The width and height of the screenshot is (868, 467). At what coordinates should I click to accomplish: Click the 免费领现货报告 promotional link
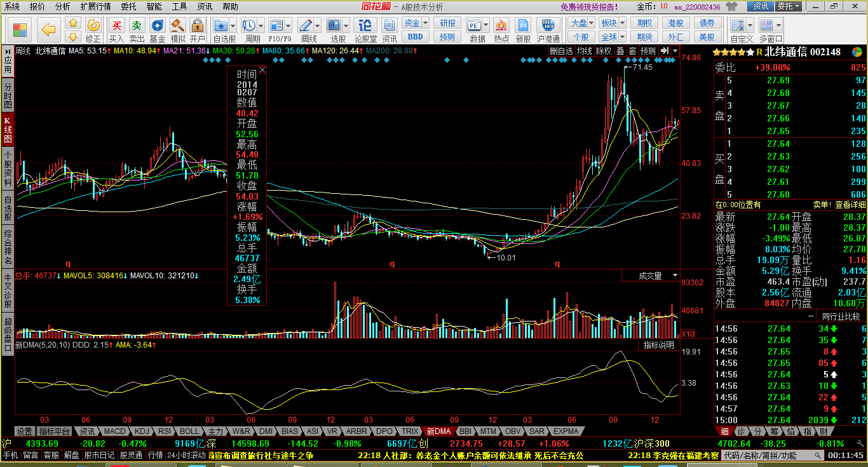(x=589, y=7)
